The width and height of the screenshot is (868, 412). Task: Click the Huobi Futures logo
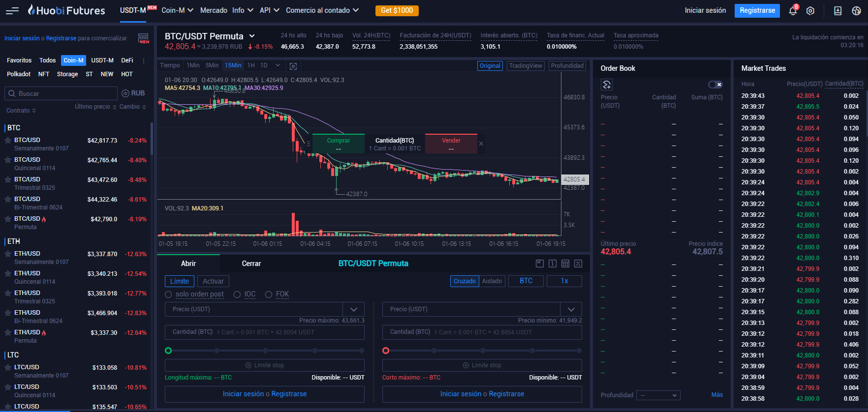[66, 10]
